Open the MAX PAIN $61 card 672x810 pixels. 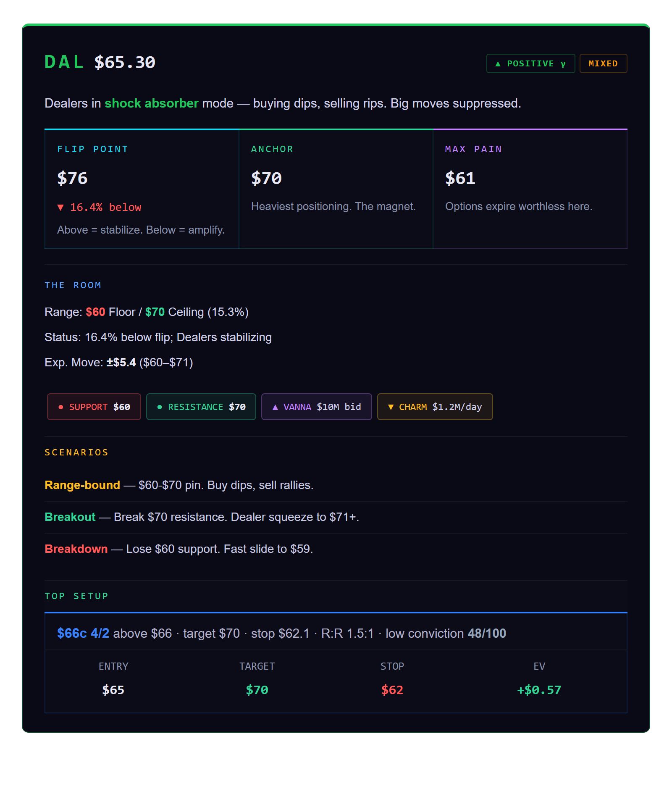pyautogui.click(x=530, y=189)
